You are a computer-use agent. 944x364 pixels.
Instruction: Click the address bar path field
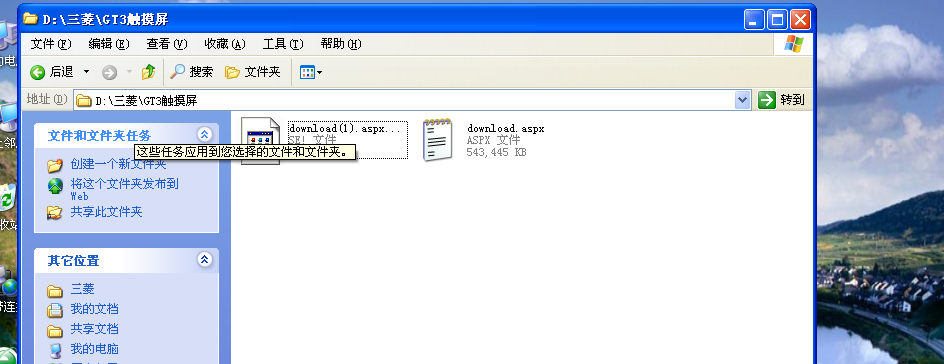[x=405, y=100]
